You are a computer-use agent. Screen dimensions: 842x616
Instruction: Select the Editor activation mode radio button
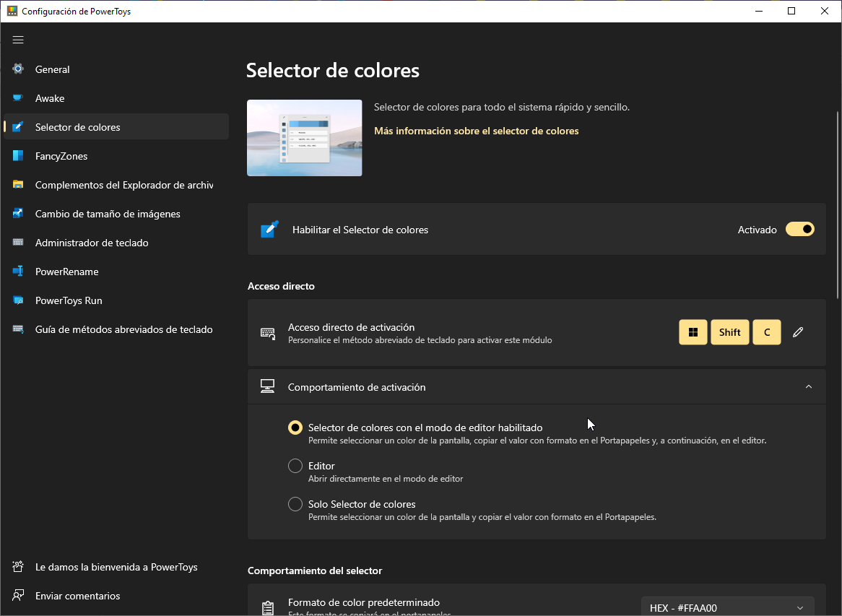295,466
